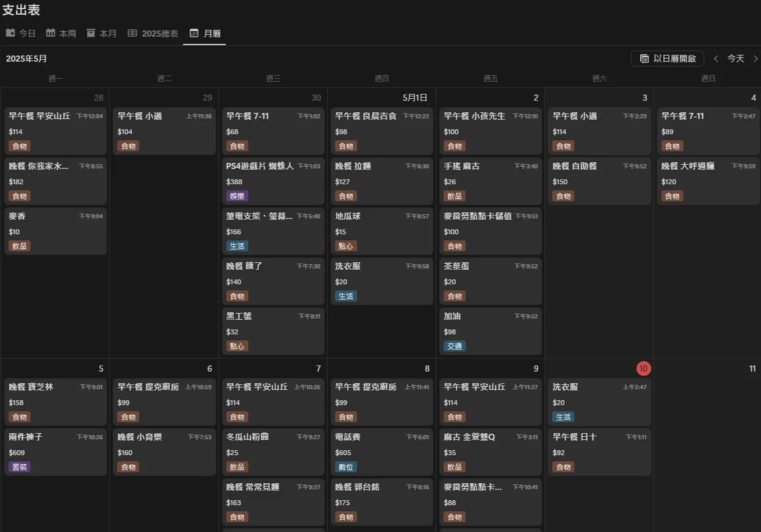Go to next month with right chevron
Screen dimensions: 761x532
coord(756,59)
